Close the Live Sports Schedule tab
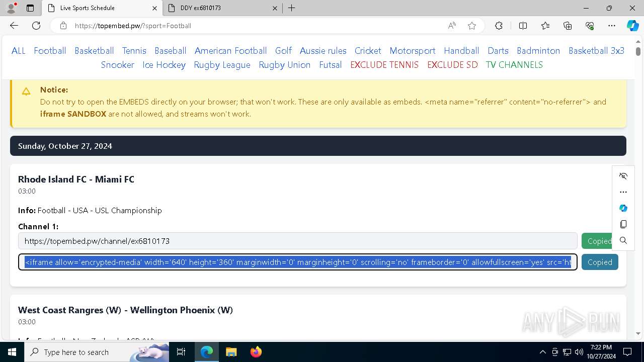Viewport: 644px width, 362px height. 154,8
